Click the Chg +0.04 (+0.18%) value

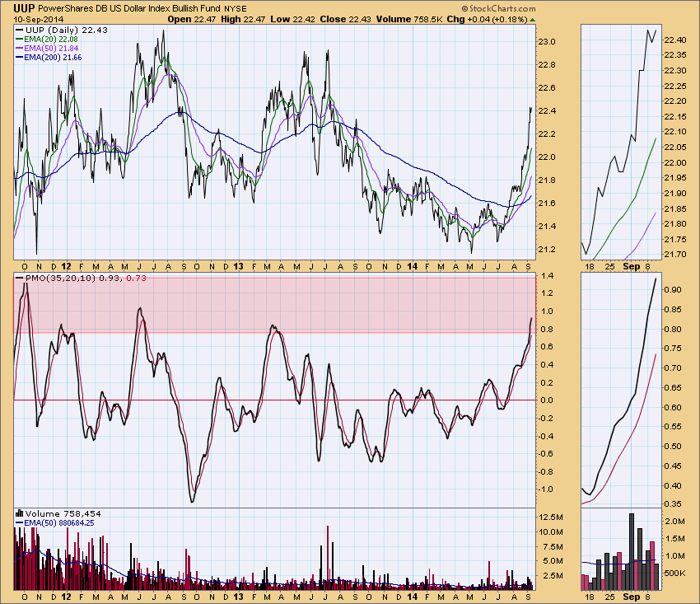488,19
